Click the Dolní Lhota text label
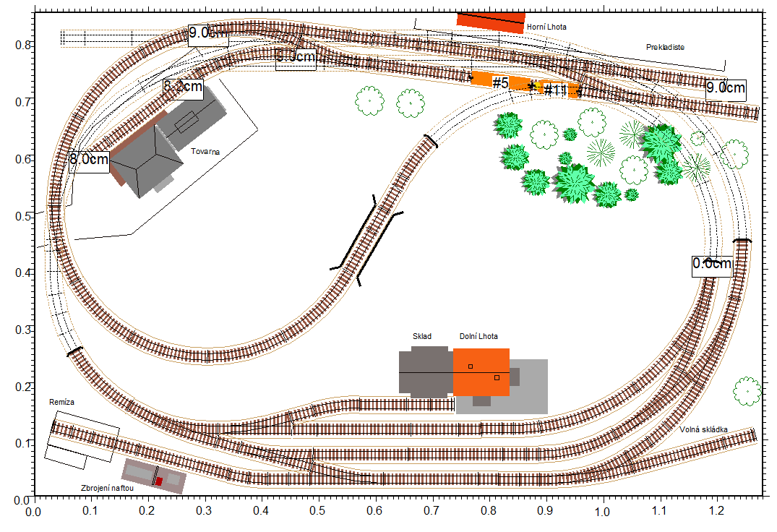Screen dimensions: 777x532 pos(478,336)
